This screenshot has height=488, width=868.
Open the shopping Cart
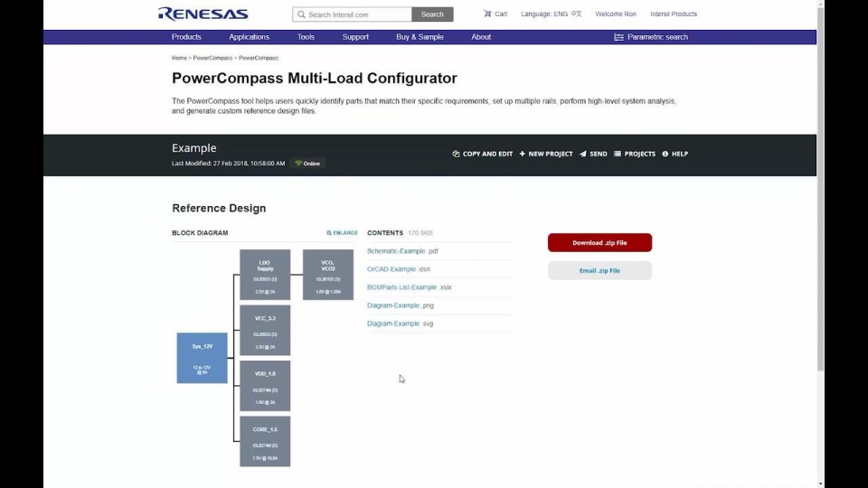[x=495, y=14]
